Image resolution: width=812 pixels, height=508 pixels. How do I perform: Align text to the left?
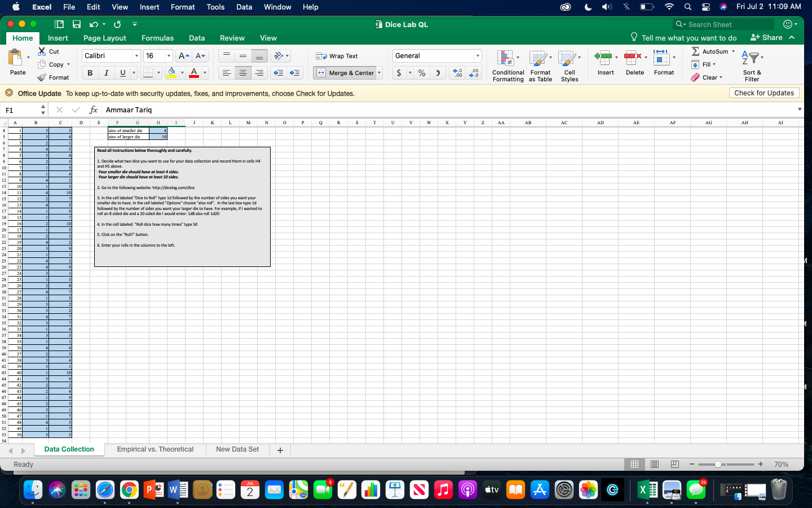pyautogui.click(x=226, y=73)
